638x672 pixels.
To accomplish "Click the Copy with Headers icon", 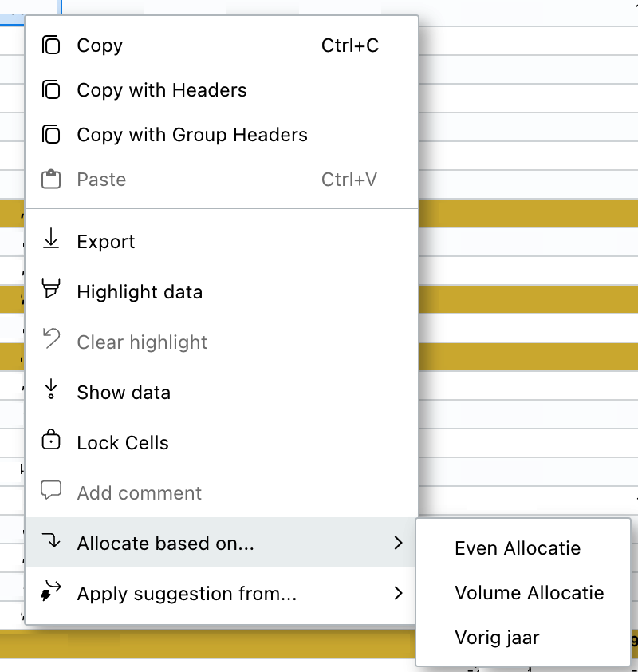I will (x=51, y=89).
